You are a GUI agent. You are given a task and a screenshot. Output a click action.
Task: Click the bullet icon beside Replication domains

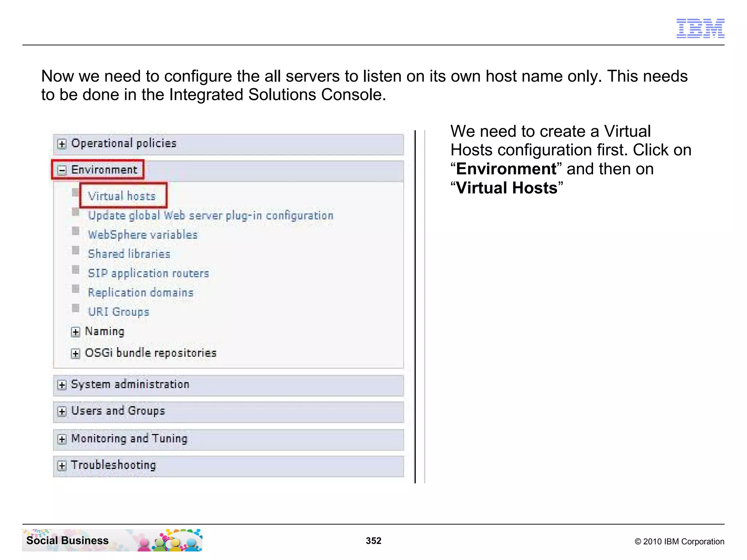coord(76,289)
